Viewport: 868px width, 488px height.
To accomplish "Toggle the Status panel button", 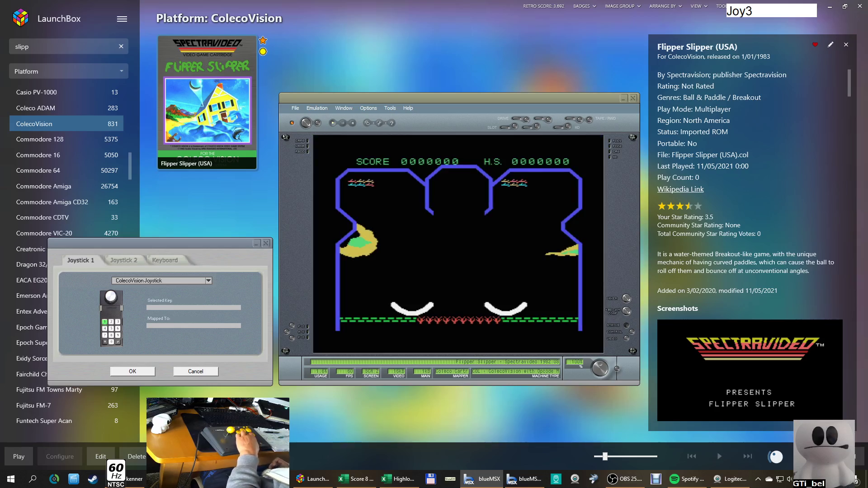I will pos(627,325).
